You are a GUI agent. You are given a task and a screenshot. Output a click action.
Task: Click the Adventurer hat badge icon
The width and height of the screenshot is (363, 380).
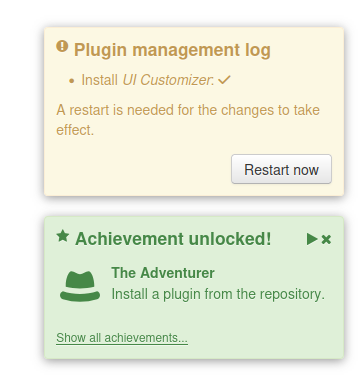[x=80, y=286]
